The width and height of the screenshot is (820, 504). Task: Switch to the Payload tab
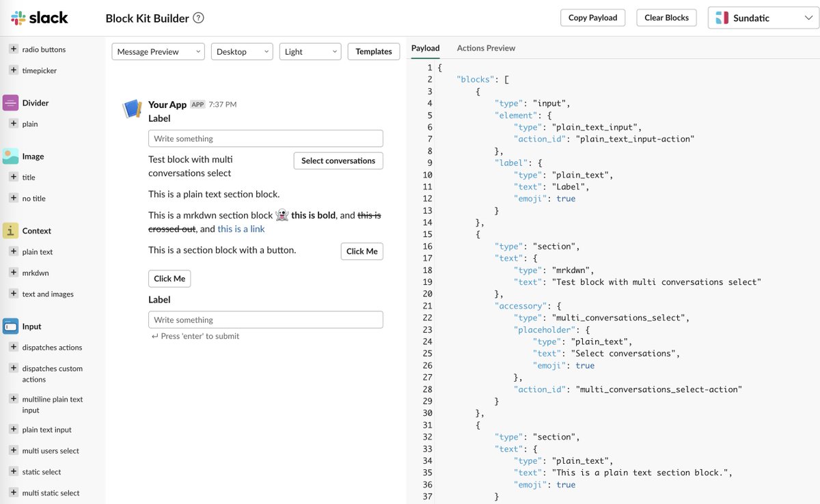click(x=426, y=48)
